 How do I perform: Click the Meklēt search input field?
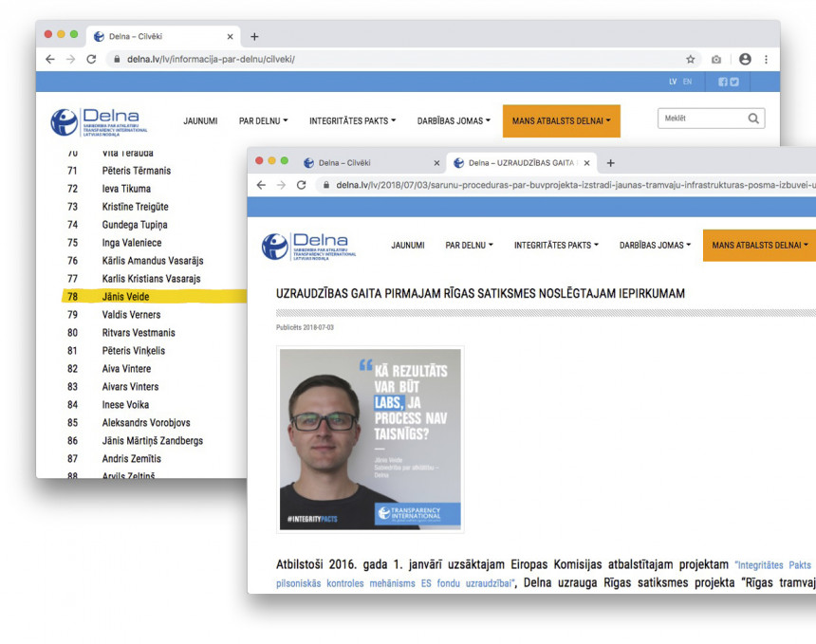702,119
